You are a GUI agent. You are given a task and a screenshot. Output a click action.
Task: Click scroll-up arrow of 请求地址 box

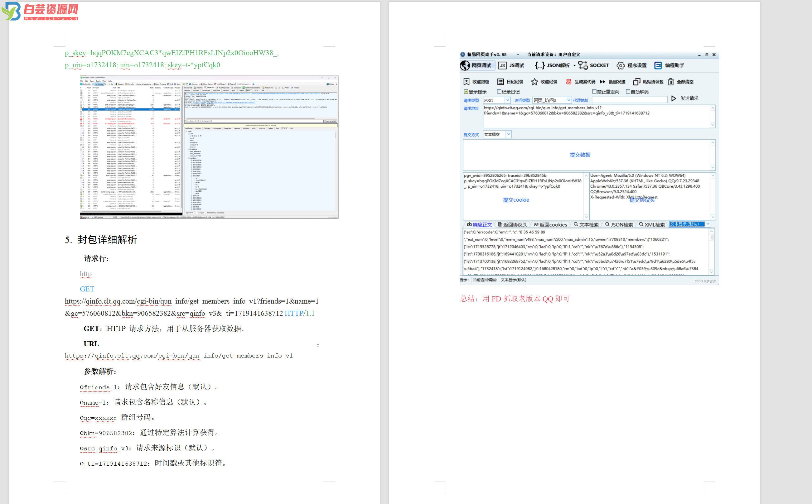pyautogui.click(x=713, y=108)
